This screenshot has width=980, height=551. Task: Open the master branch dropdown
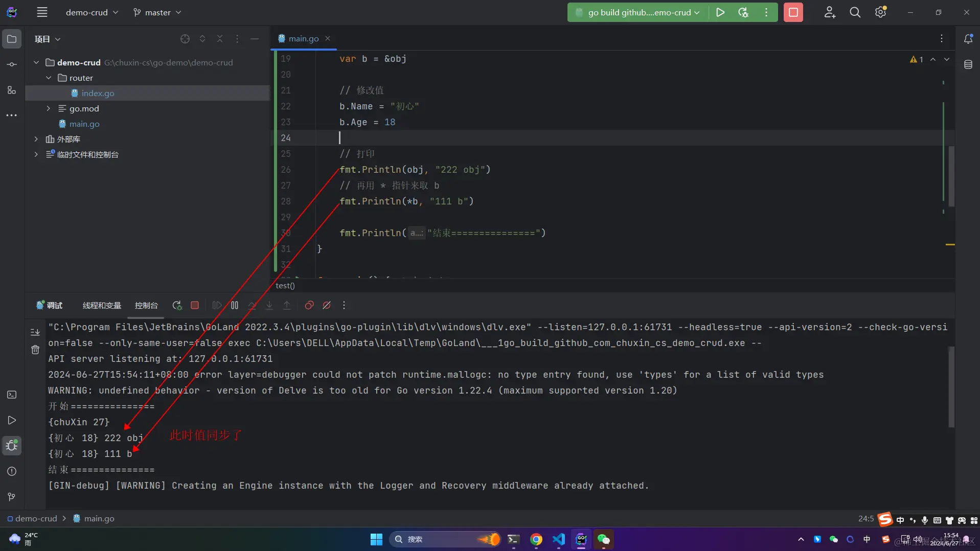[x=157, y=12]
